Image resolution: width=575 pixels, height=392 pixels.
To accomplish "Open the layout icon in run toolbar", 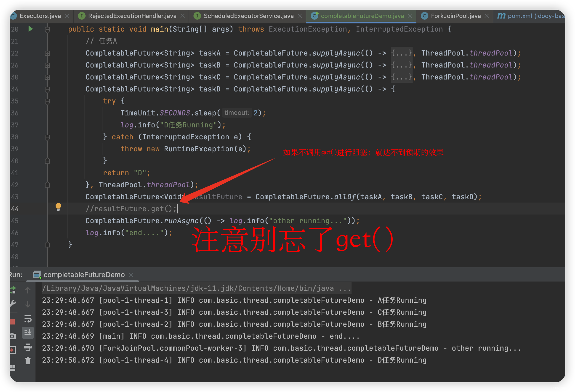I will click(x=13, y=368).
